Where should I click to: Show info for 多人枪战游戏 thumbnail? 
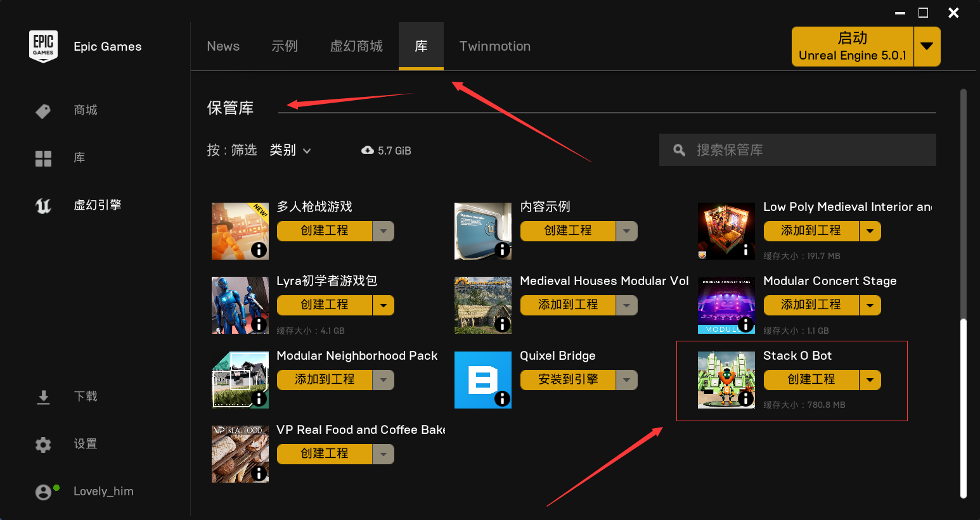[259, 250]
